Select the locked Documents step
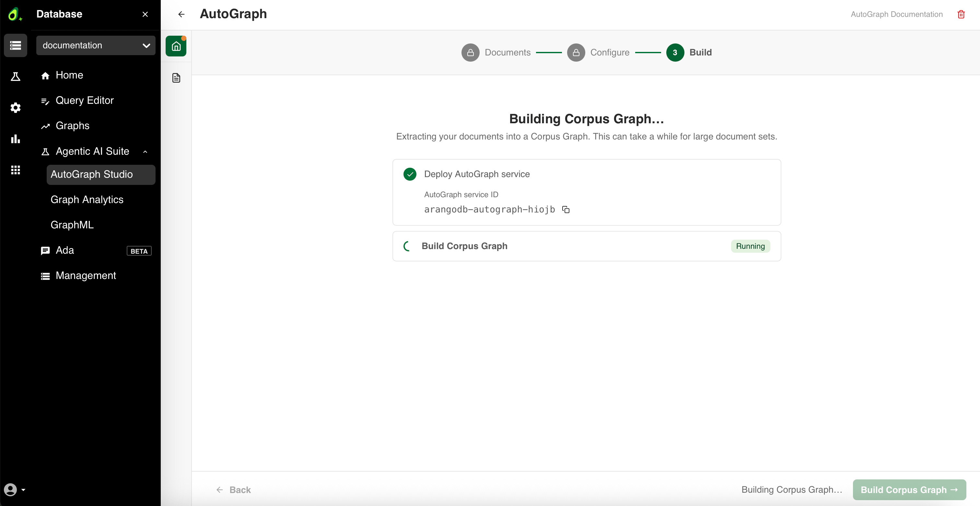This screenshot has height=506, width=980. click(496, 53)
